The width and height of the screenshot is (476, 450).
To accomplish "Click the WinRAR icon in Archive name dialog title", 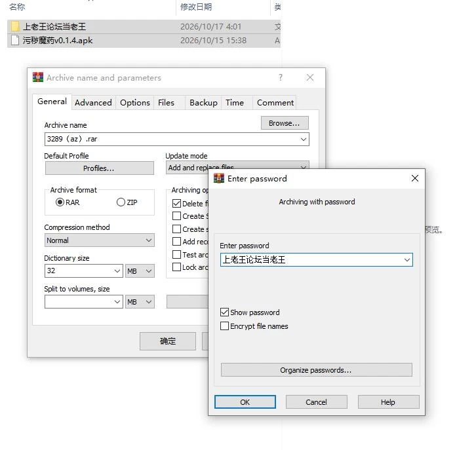I will tap(37, 77).
